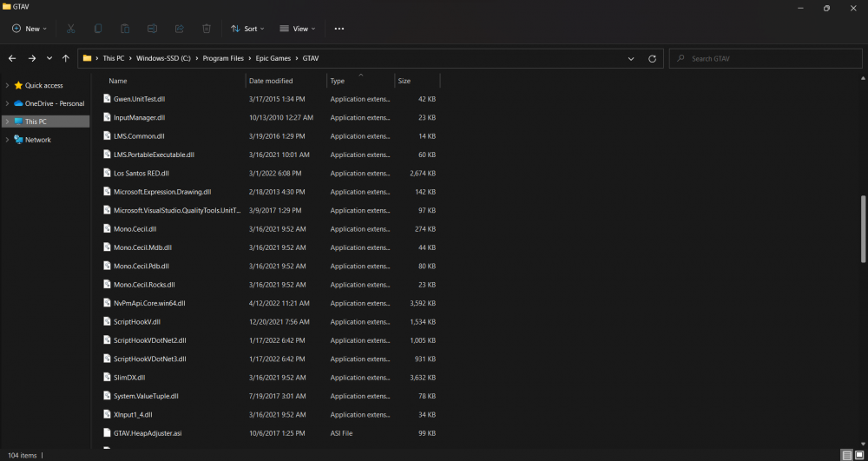The width and height of the screenshot is (868, 461).
Task: Click the Paste icon in toolbar
Action: pyautogui.click(x=125, y=29)
